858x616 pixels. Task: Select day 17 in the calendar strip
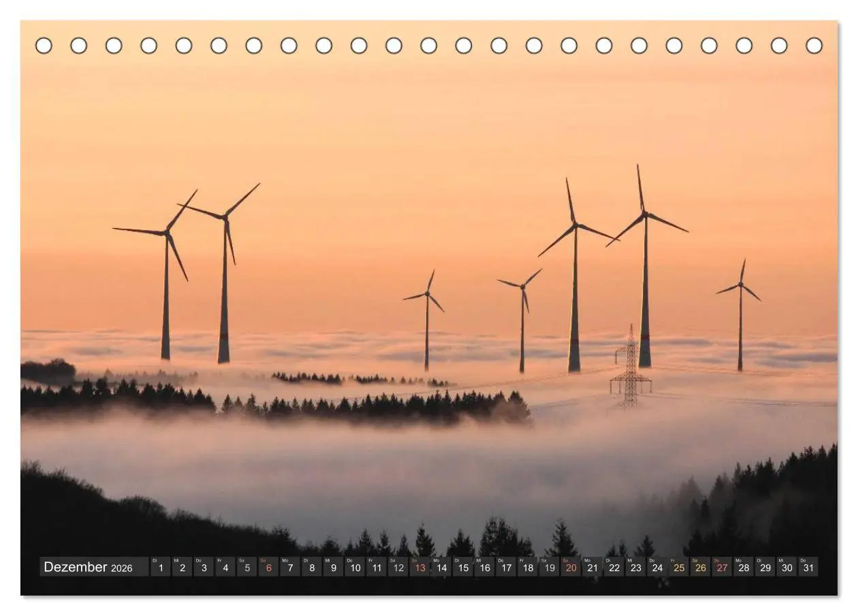pos(506,567)
